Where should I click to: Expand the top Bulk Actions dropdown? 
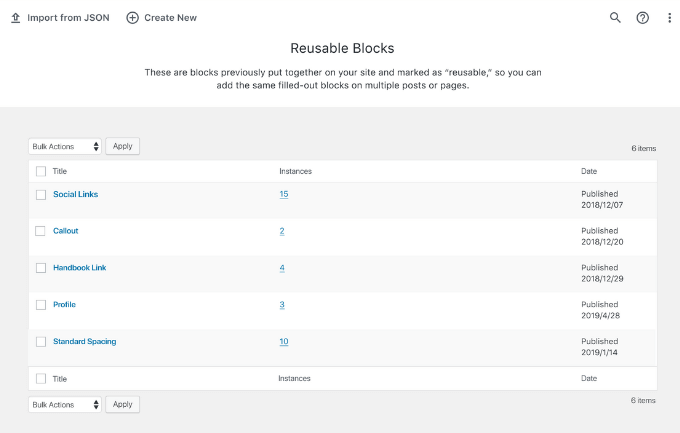point(65,146)
